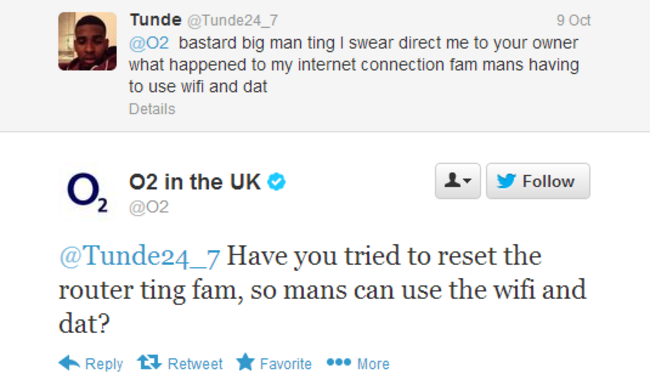Click the Retweet arrows icon

(149, 363)
